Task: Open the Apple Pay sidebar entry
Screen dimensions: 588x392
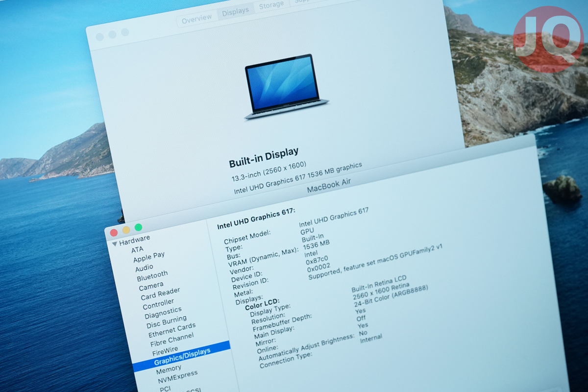Action: tap(149, 257)
